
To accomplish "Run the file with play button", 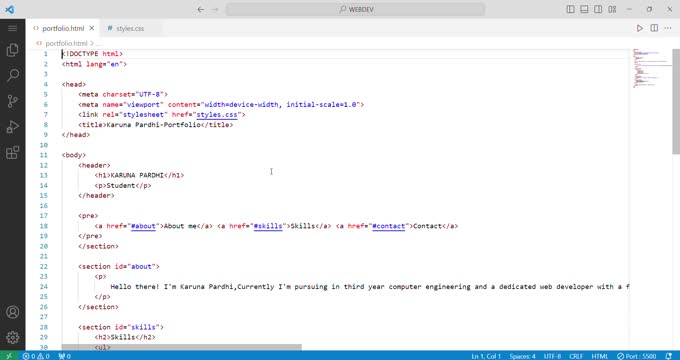I will pyautogui.click(x=640, y=28).
